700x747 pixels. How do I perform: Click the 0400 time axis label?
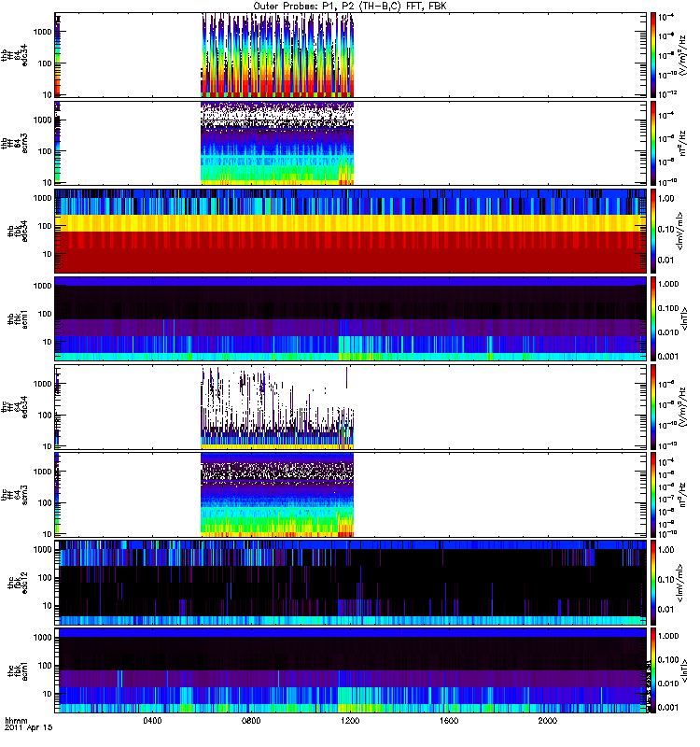click(x=152, y=721)
